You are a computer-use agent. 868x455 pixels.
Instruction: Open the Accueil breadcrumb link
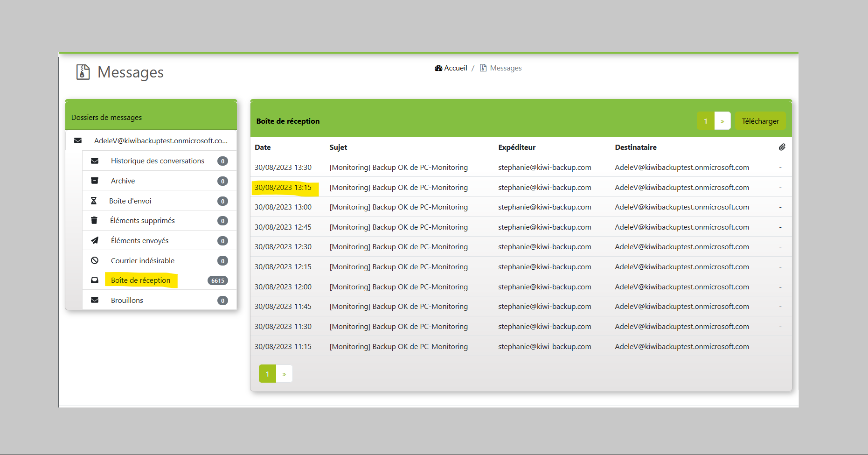tap(451, 68)
